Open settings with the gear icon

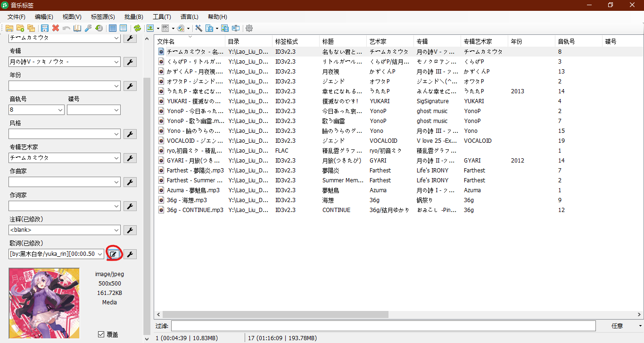click(x=249, y=28)
